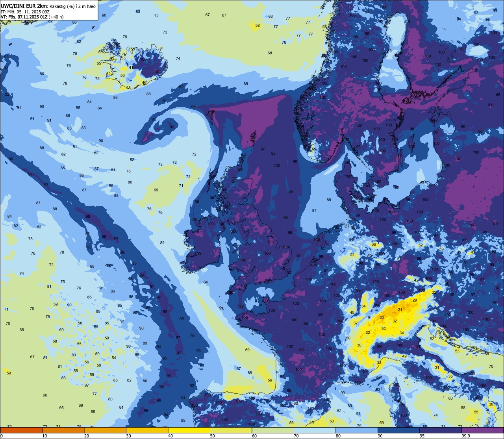The height and width of the screenshot is (439, 504).
Task: Click the 60–70 light green legend segment
Action: [273, 430]
